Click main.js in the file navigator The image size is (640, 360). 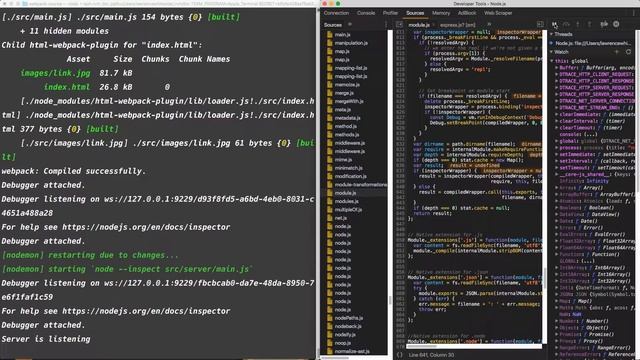coord(342,35)
